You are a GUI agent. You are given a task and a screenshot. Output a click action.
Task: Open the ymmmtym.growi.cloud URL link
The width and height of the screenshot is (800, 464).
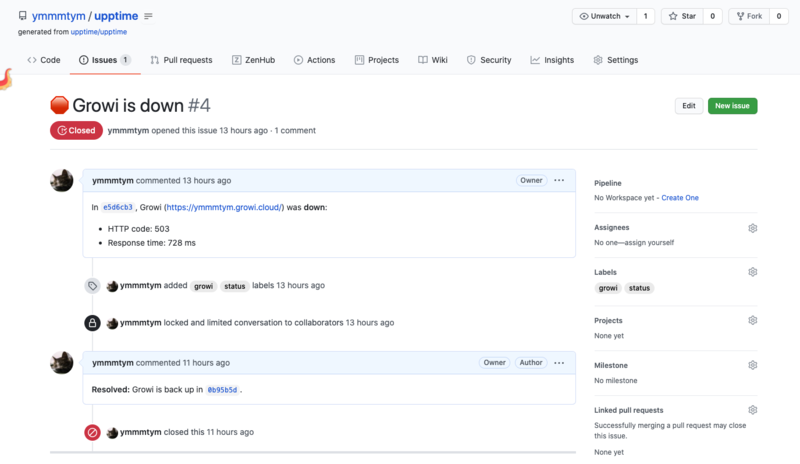tap(223, 207)
